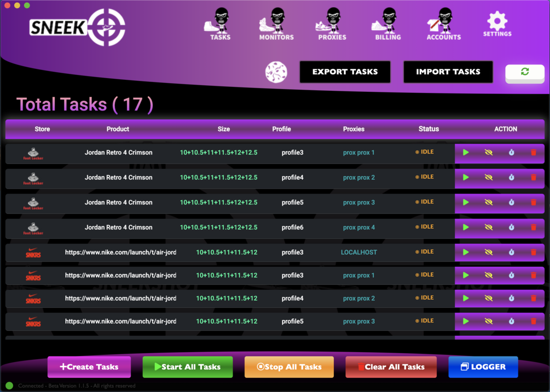The image size is (550, 392).
Task: Select the prox prox 4 proxy cell
Action: click(359, 227)
